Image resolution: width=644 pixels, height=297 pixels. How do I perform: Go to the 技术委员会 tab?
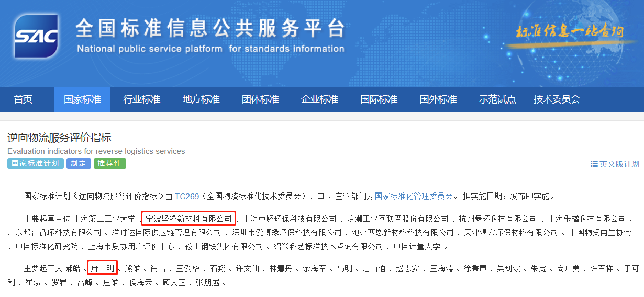(x=557, y=99)
